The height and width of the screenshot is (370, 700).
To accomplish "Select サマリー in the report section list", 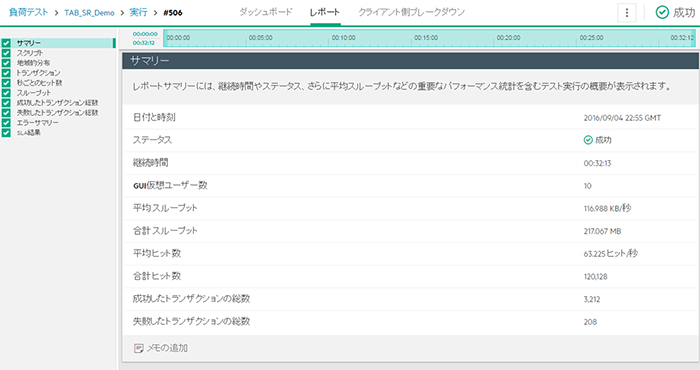I will click(29, 43).
